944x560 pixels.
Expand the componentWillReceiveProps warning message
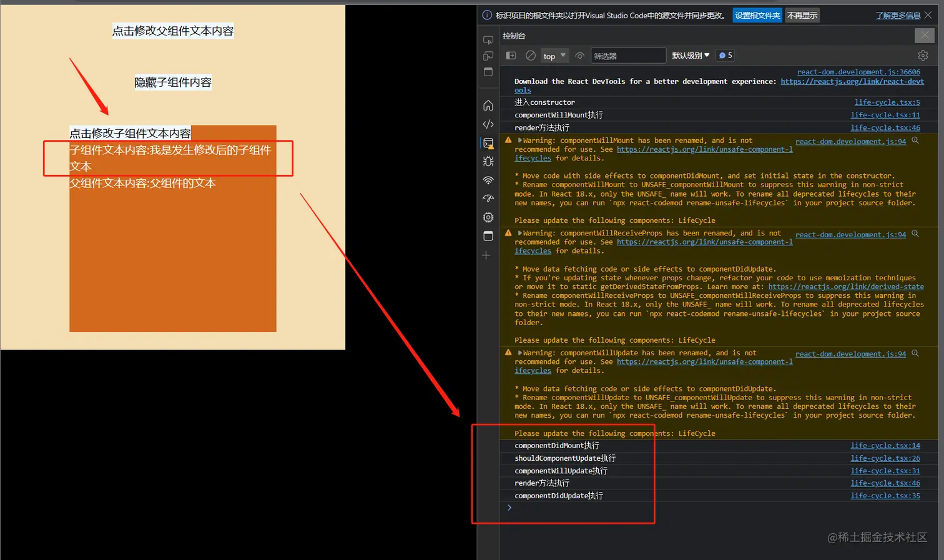pyautogui.click(x=519, y=233)
